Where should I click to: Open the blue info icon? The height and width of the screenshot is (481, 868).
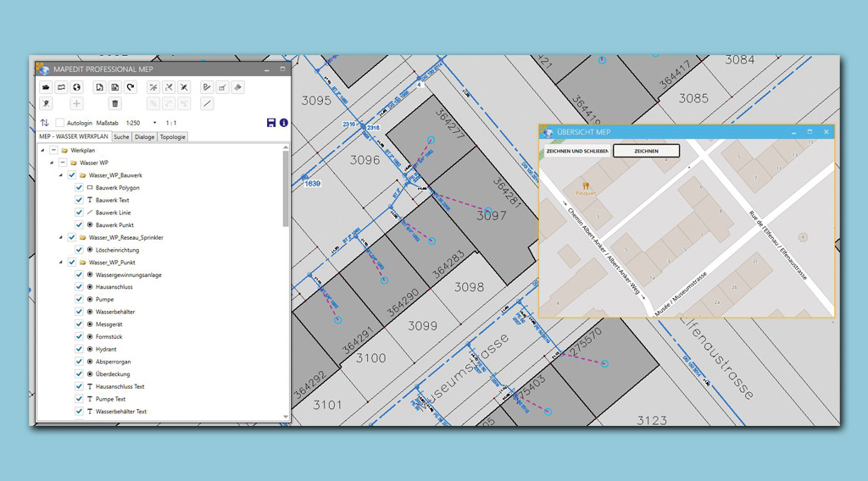click(x=283, y=123)
